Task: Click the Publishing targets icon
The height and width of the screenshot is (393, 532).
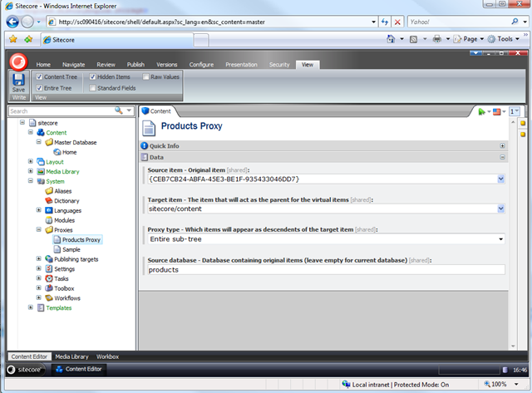Action: point(49,259)
